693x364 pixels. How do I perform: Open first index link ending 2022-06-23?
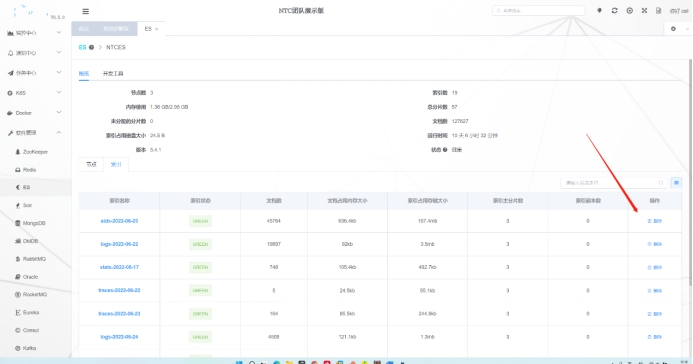119,221
